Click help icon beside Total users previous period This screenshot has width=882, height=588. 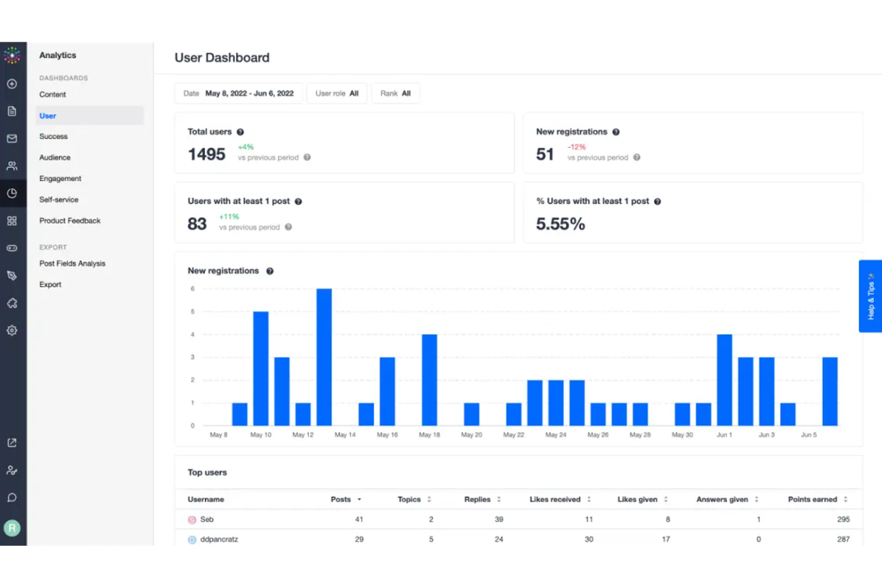(x=307, y=158)
